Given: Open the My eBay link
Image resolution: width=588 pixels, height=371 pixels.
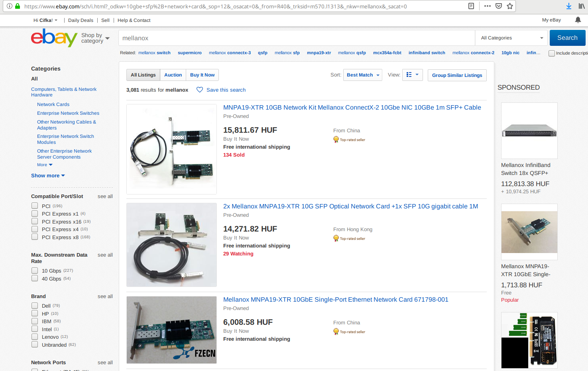Looking at the screenshot, I should click(x=551, y=20).
